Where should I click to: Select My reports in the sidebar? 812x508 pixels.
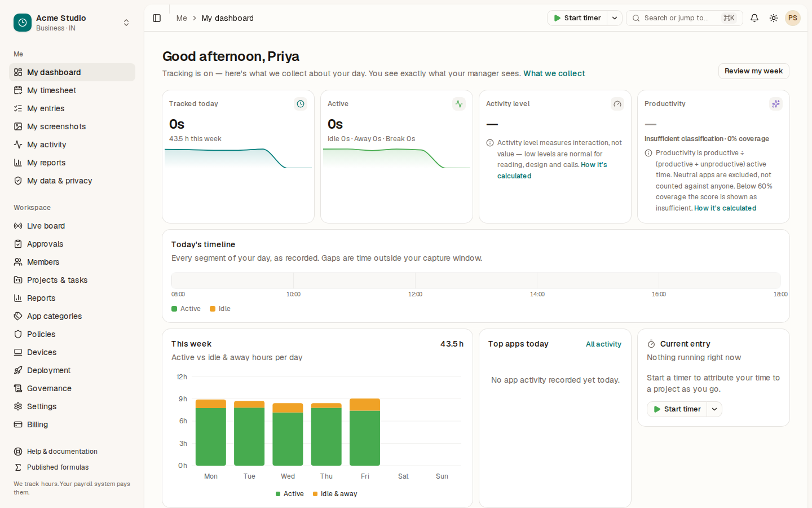[x=72, y=163]
